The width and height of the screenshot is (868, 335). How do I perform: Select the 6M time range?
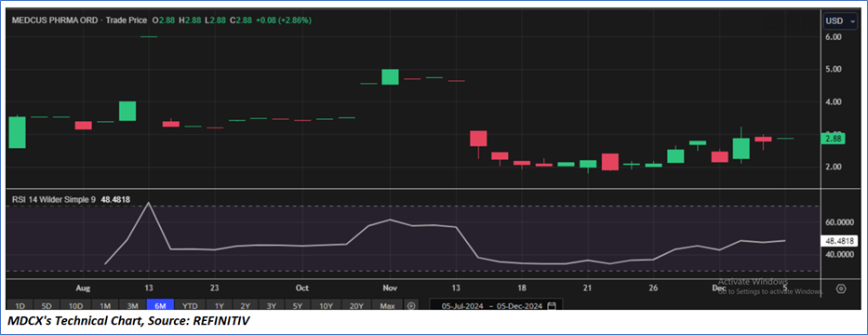pos(160,305)
